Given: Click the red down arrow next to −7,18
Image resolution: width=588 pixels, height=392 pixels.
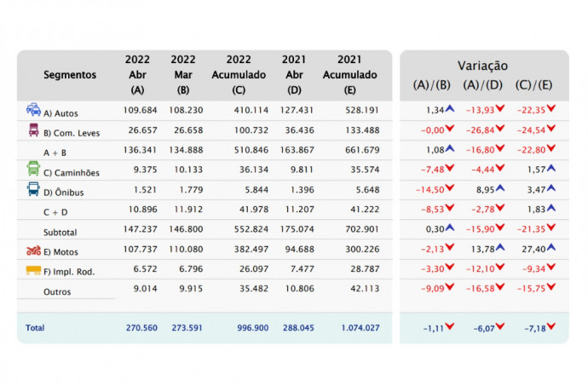Looking at the screenshot, I should [x=551, y=326].
